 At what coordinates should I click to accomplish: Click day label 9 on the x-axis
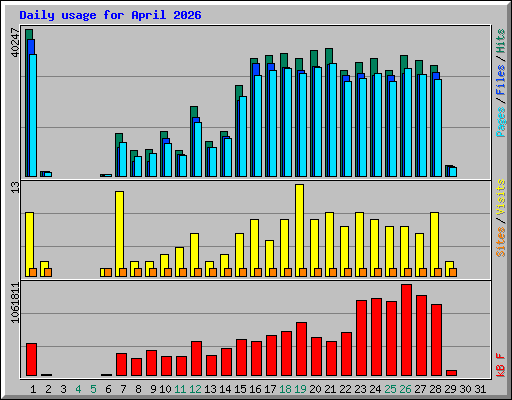coord(153,389)
